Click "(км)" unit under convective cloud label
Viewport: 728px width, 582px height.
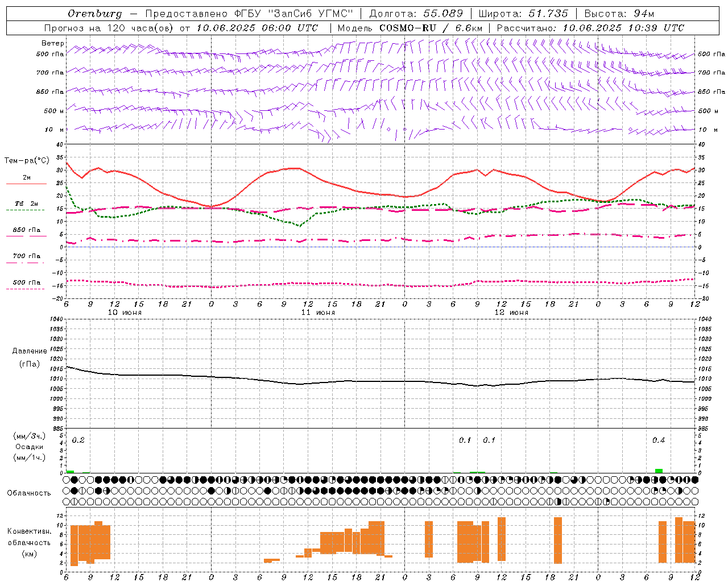pyautogui.click(x=29, y=553)
